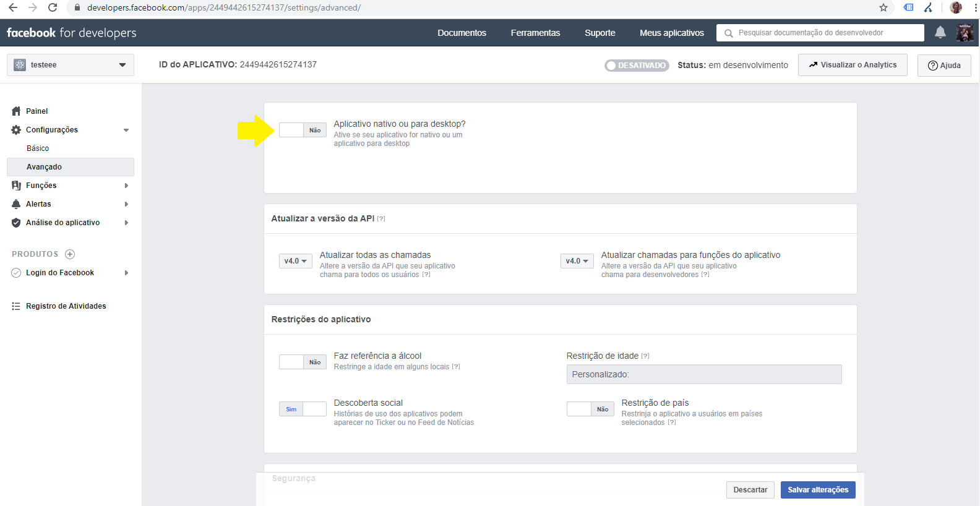The height and width of the screenshot is (506, 980).
Task: Expand the Alertas submenu arrow
Action: point(126,204)
